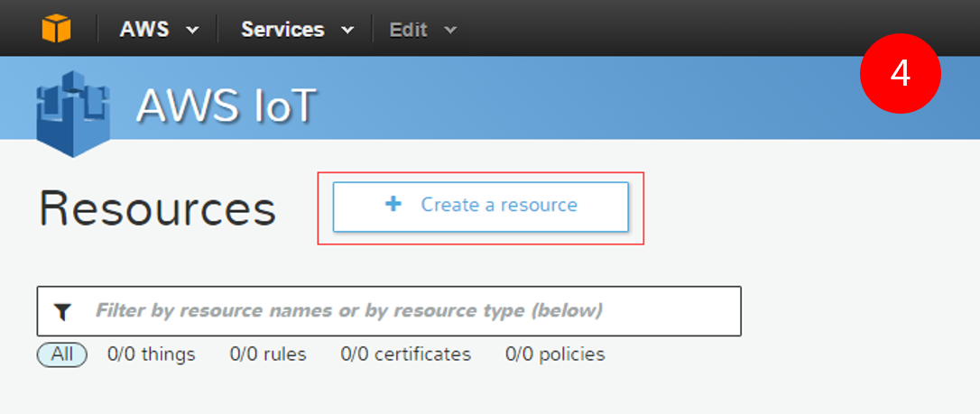Expand the Services dropdown arrow

coord(347,30)
